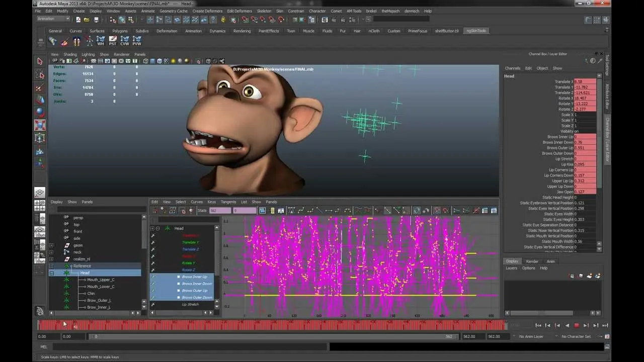Image resolution: width=644 pixels, height=362 pixels.
Task: Select the arrow Select tool in toolbox
Action: click(40, 61)
